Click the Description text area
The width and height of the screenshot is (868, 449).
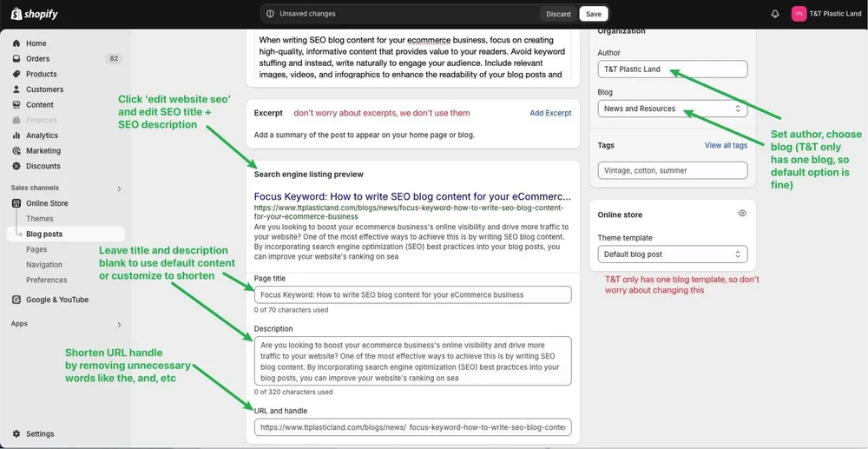[x=413, y=361]
